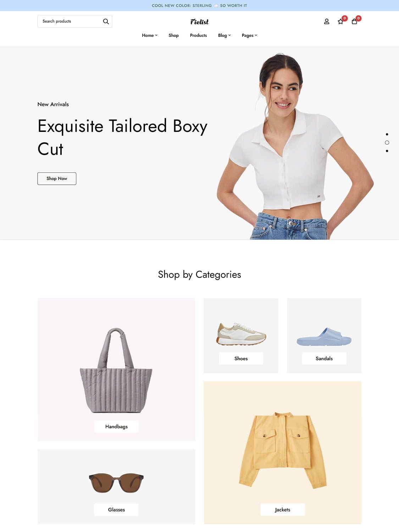Screen dimensions: 399x532
Task: Go to the Shop menu item
Action: click(173, 35)
